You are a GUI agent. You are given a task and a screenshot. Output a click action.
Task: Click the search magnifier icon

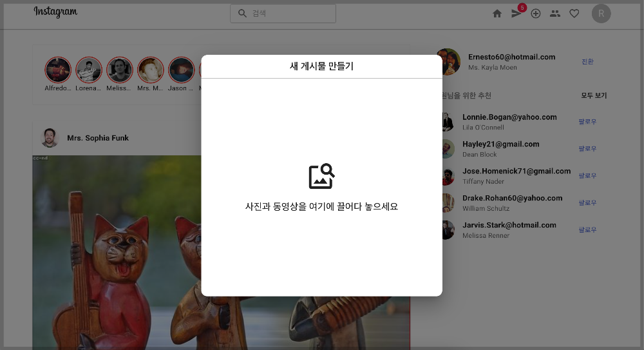pos(242,14)
